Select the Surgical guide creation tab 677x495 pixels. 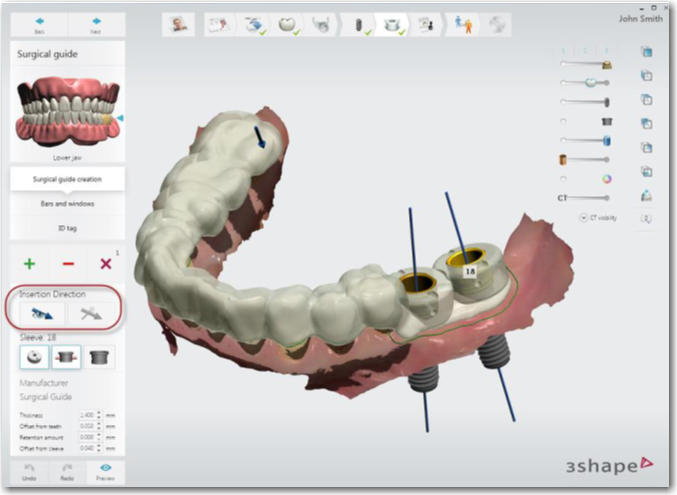coord(67,179)
